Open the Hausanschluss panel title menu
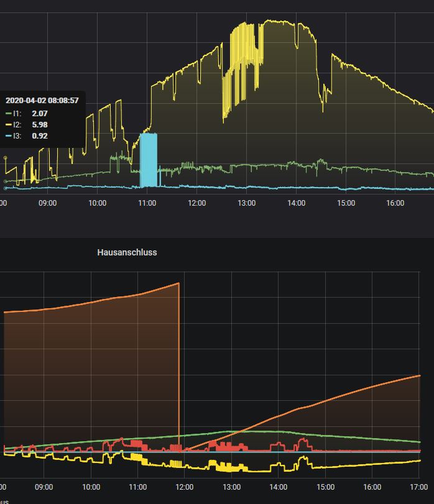Viewport: 434px width, 504px height. pyautogui.click(x=127, y=252)
